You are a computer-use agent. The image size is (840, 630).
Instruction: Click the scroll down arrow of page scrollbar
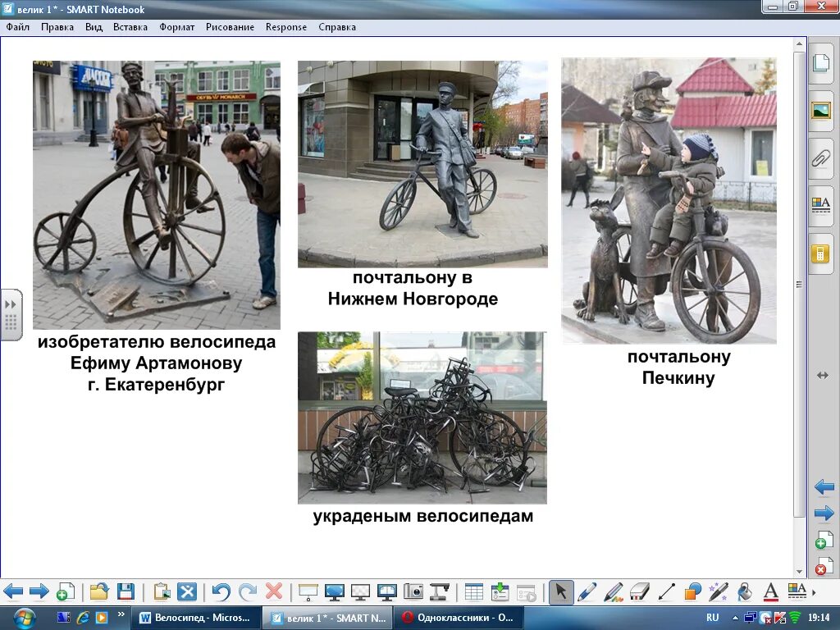coord(799,572)
